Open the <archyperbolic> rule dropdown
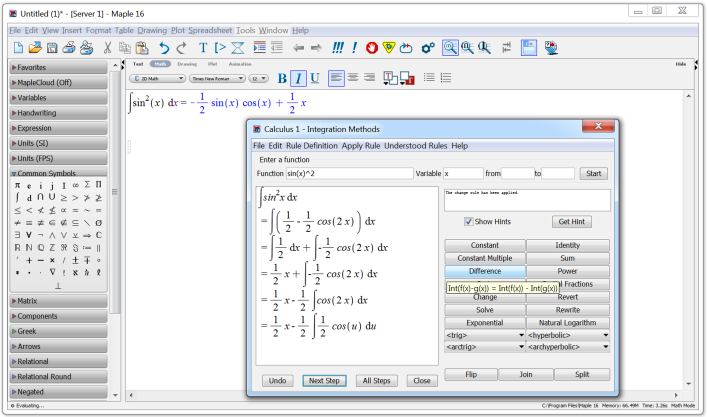The height and width of the screenshot is (417, 707). pos(568,347)
